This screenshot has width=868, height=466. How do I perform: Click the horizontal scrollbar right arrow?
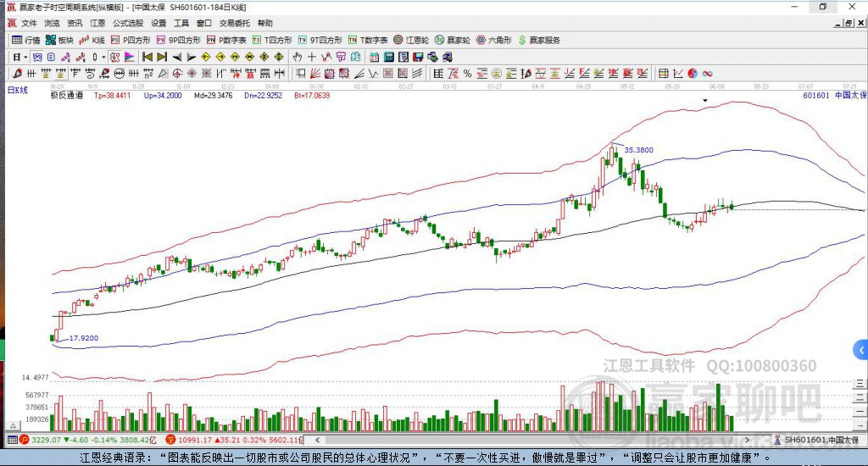(747, 440)
